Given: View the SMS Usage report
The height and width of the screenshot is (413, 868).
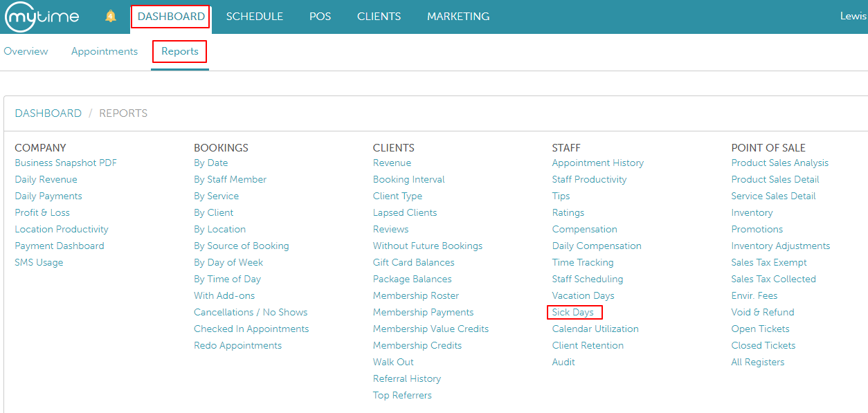Looking at the screenshot, I should pyautogui.click(x=39, y=263).
